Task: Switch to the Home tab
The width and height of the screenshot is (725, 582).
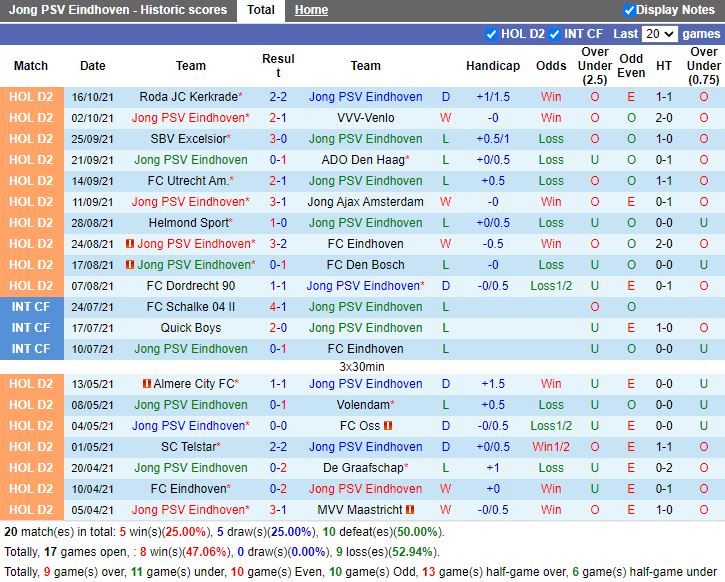Action: tap(311, 10)
